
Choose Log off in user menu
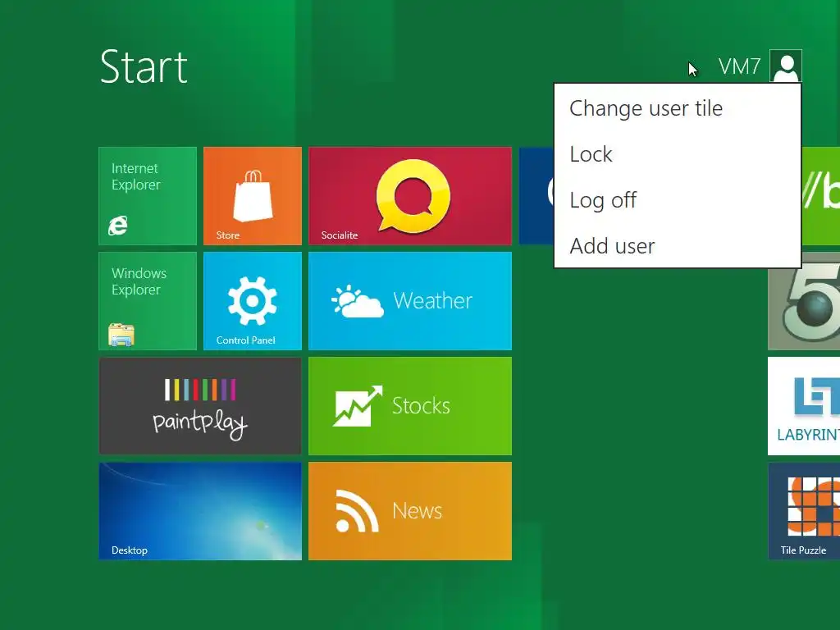pos(678,200)
